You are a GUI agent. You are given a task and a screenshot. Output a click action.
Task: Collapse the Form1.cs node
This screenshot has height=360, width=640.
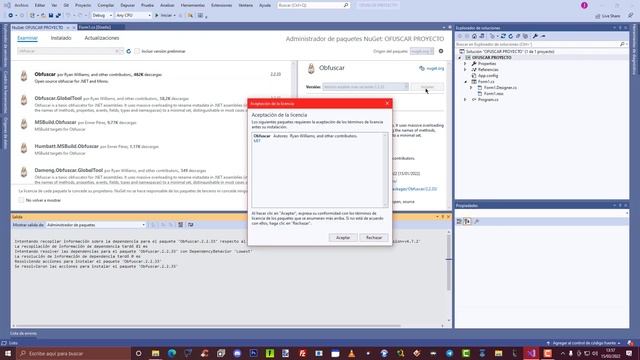click(x=465, y=82)
